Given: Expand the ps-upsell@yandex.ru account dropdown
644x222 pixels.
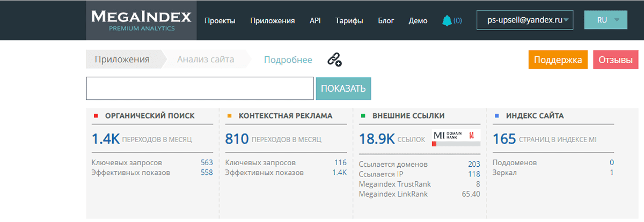Looking at the screenshot, I should [x=525, y=20].
